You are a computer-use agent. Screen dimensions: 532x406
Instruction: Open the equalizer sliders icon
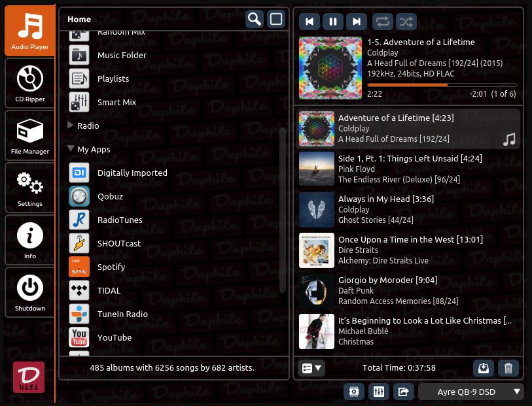(x=379, y=392)
